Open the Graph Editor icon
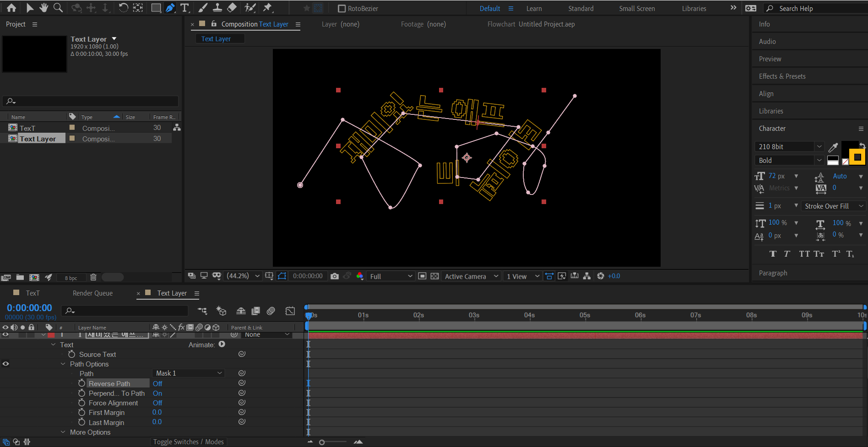Screen dimensions: 868x447 pos(290,311)
